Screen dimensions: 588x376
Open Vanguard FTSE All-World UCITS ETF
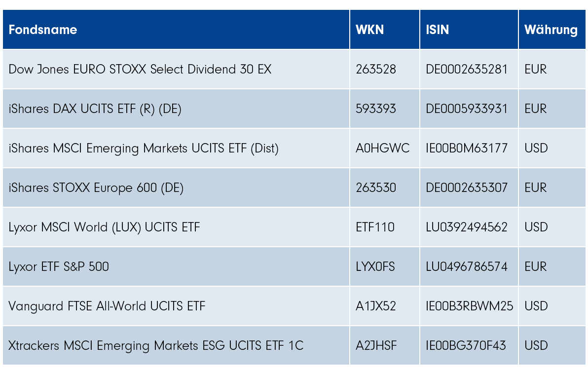107,306
